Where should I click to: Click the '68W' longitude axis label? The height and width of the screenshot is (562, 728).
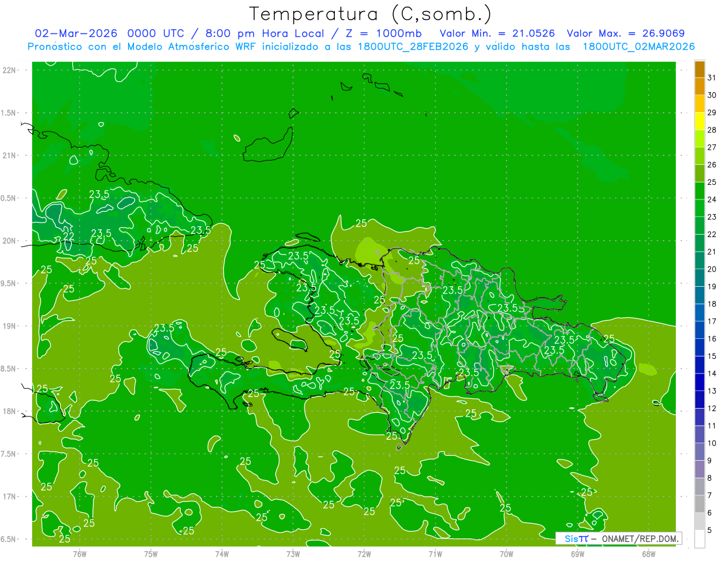point(649,554)
